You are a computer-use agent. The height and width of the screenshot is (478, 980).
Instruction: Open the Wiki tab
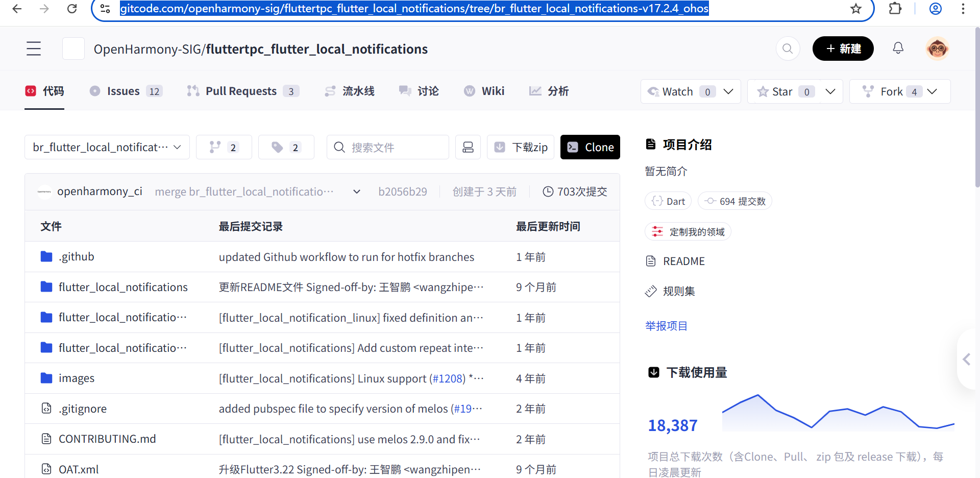pos(484,91)
